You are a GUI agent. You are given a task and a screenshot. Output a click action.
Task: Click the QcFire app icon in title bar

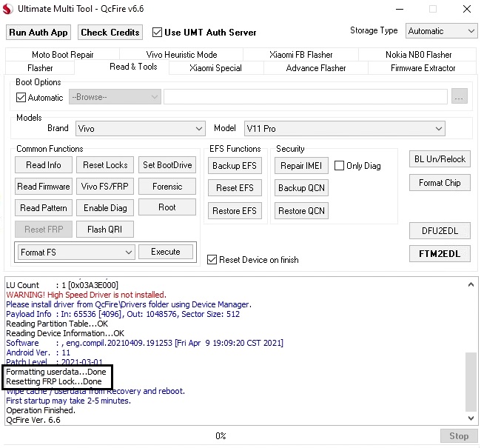(x=7, y=9)
